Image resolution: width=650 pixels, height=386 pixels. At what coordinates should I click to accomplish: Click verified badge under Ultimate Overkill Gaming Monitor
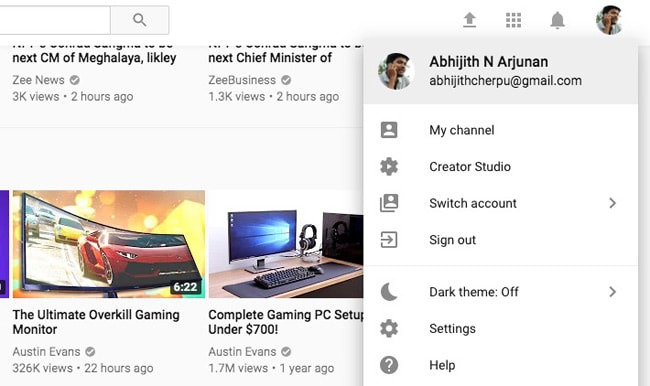tap(90, 352)
